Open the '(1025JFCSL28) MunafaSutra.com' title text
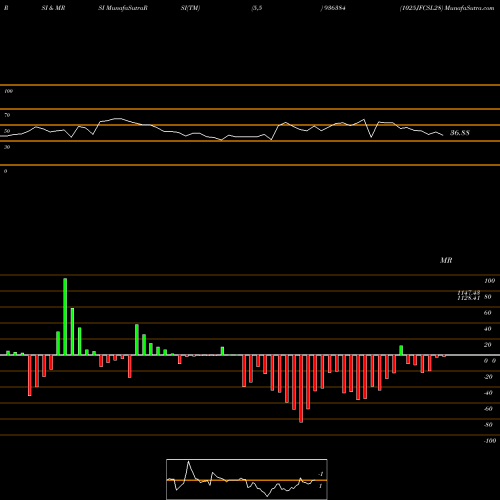Screen dimensions: 500x500 tap(447, 8)
